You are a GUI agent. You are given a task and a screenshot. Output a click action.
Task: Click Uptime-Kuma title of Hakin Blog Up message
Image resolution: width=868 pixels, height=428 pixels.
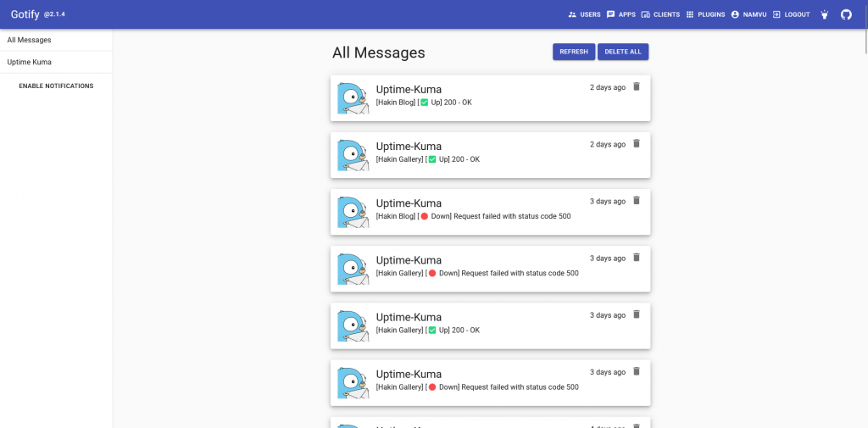point(409,90)
